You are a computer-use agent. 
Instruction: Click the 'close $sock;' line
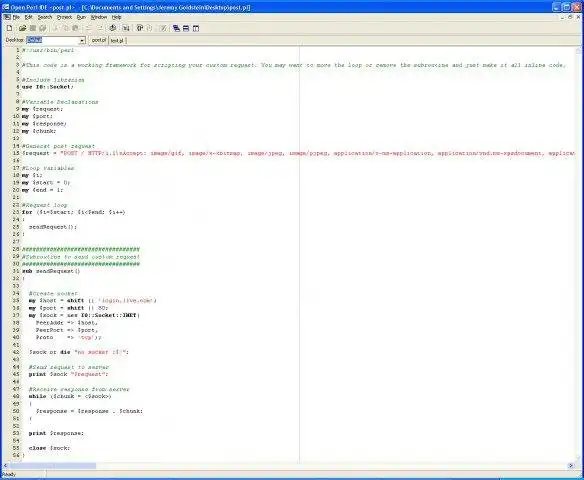(x=49, y=448)
